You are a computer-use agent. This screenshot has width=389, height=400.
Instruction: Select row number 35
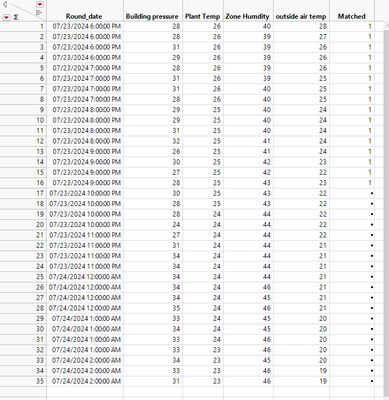(x=23, y=381)
